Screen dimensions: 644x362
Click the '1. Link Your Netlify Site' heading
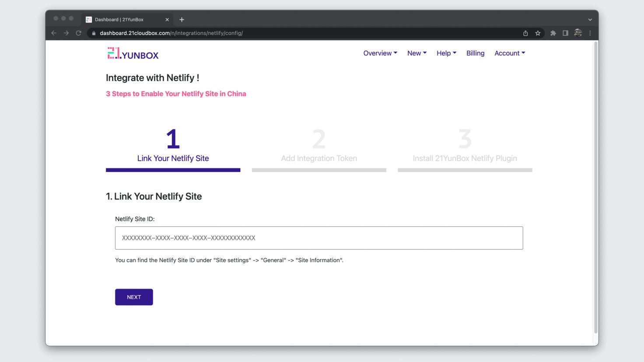click(x=154, y=196)
